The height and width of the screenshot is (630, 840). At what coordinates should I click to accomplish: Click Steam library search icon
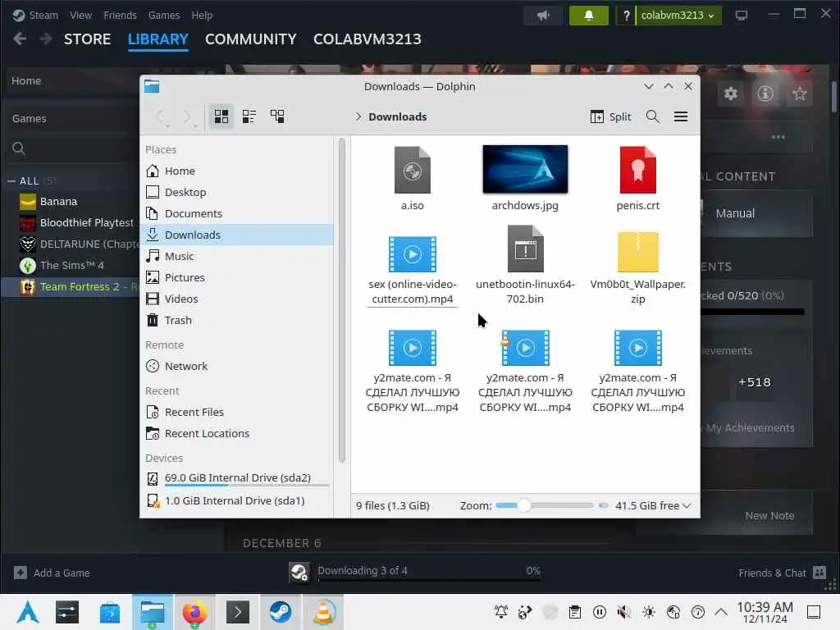point(19,148)
